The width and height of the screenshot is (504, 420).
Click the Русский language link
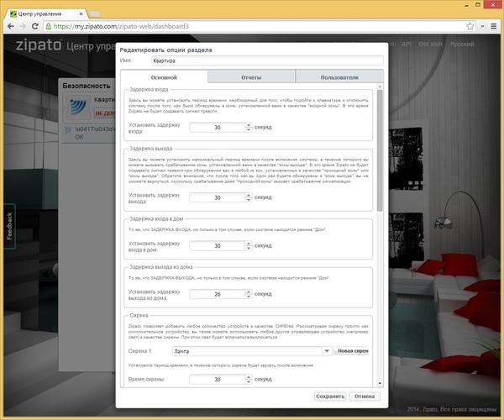[462, 44]
